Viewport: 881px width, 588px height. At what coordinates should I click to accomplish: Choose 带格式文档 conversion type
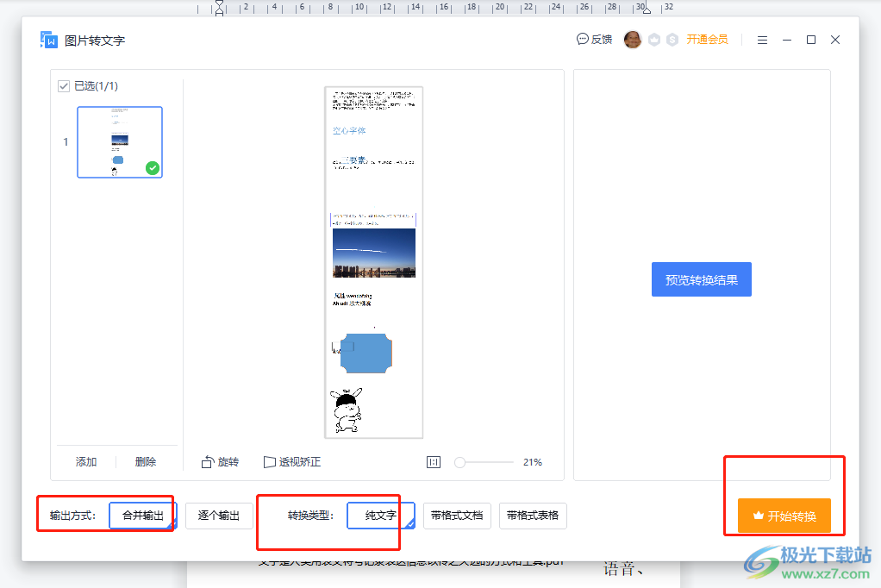457,516
